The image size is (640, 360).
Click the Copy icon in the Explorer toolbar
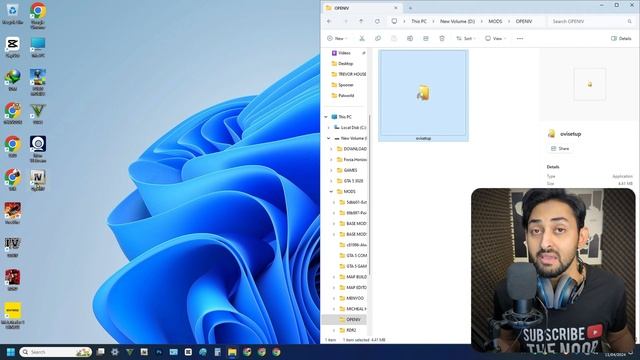(x=378, y=38)
